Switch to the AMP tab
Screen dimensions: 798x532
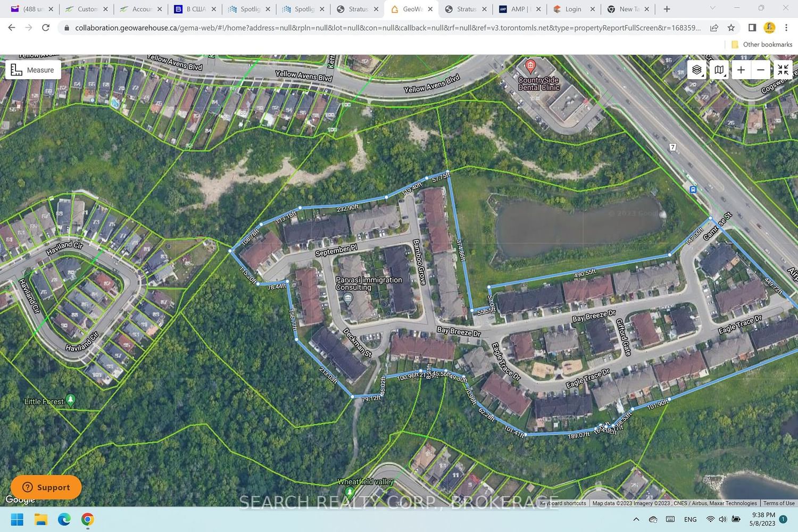[518, 9]
